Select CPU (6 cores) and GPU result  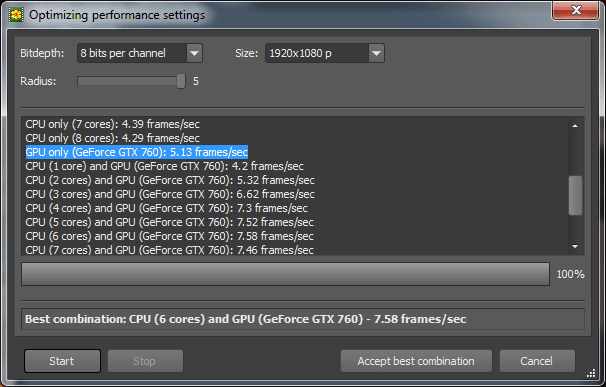click(169, 236)
